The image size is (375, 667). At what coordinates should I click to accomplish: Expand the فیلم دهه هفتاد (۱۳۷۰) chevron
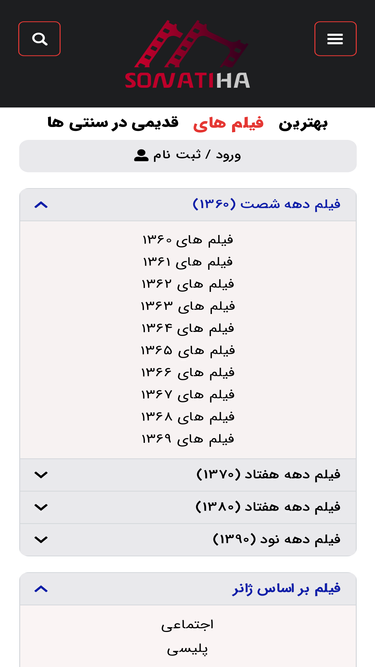[x=41, y=475]
